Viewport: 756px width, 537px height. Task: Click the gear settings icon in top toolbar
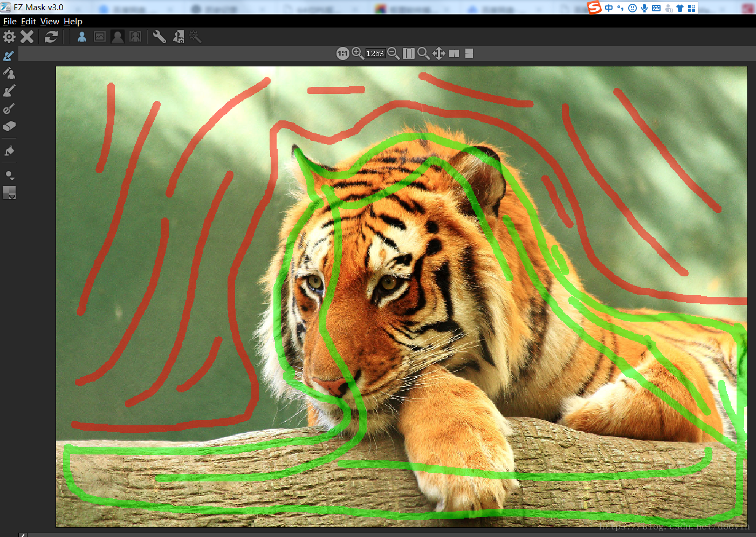coord(9,37)
